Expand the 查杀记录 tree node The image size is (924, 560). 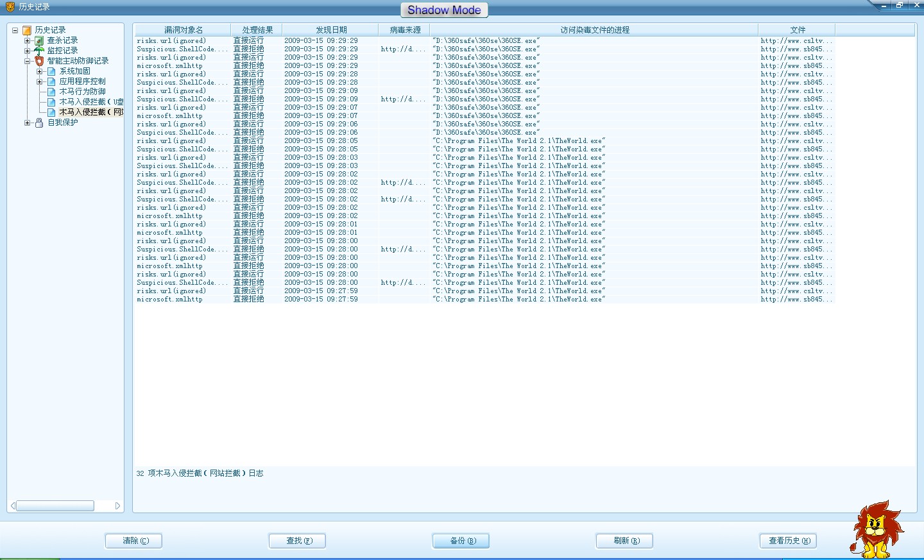[27, 40]
